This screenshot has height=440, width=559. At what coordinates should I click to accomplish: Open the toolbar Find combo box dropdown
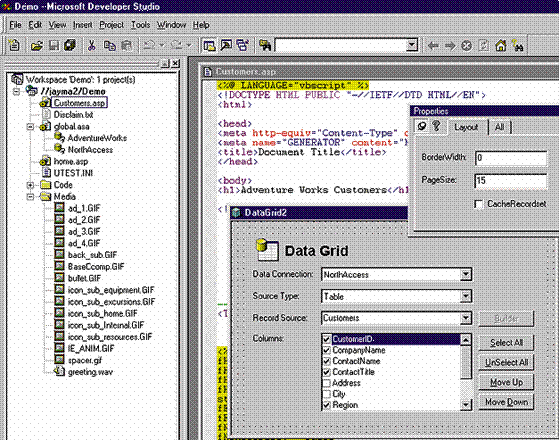[x=411, y=45]
